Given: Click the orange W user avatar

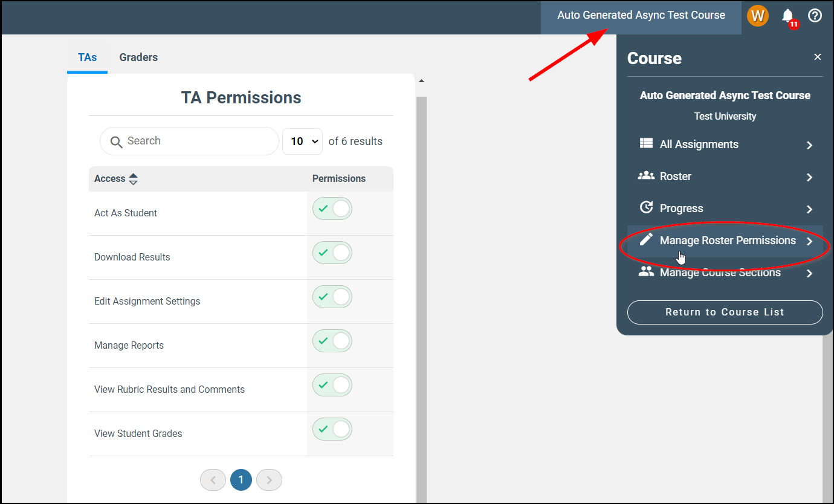Looking at the screenshot, I should (757, 15).
